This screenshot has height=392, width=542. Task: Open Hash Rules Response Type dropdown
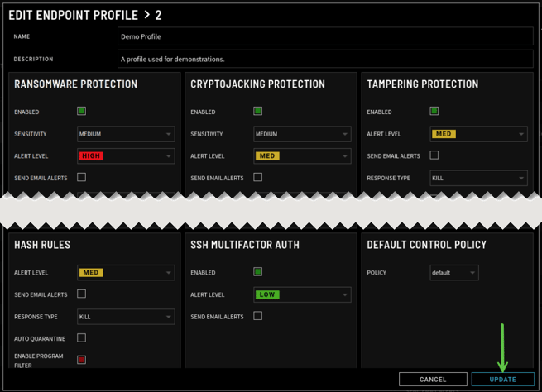coord(126,317)
